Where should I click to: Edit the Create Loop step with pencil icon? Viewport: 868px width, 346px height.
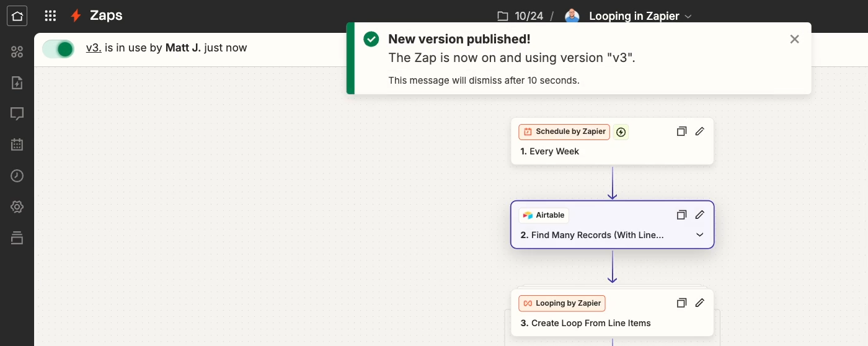(700, 303)
